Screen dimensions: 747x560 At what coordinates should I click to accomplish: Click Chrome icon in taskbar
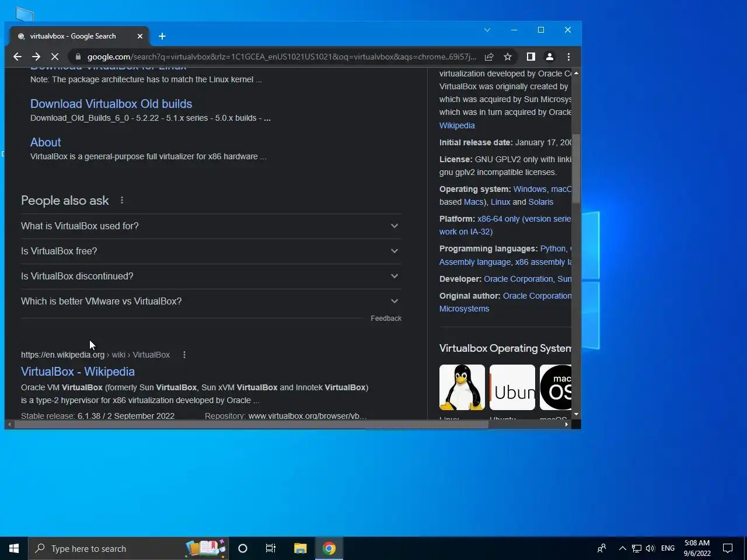click(x=329, y=548)
